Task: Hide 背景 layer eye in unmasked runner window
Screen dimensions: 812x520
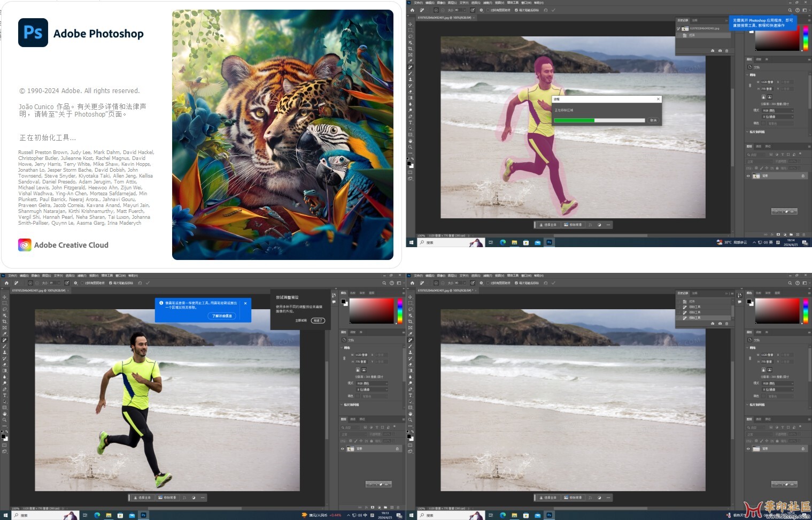Action: click(343, 449)
